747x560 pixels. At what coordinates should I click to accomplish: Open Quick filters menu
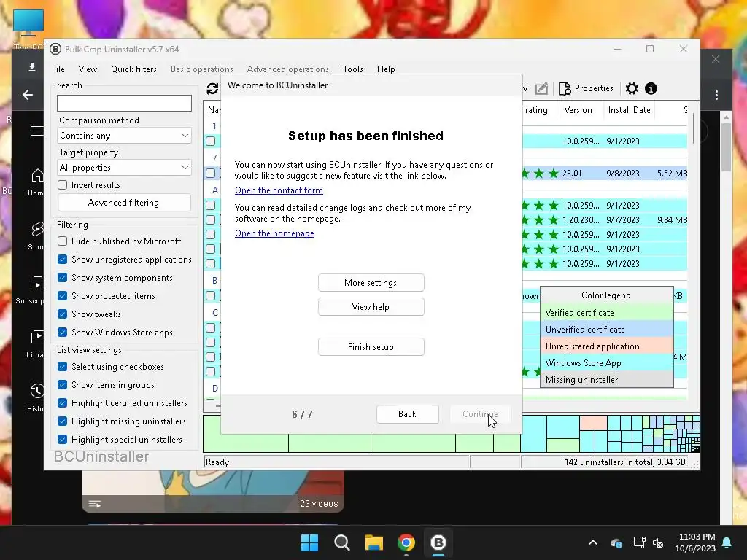pos(134,69)
